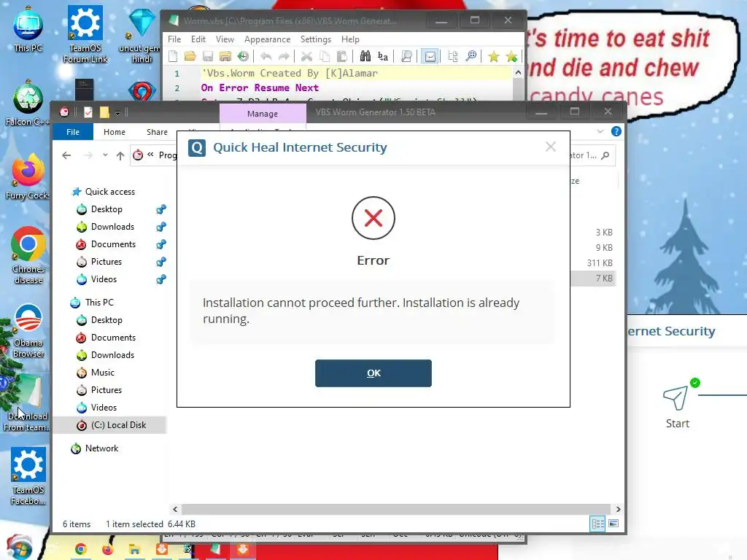This screenshot has height=560, width=747.
Task: Open Chrome desktop shortcut icon
Action: (x=28, y=256)
